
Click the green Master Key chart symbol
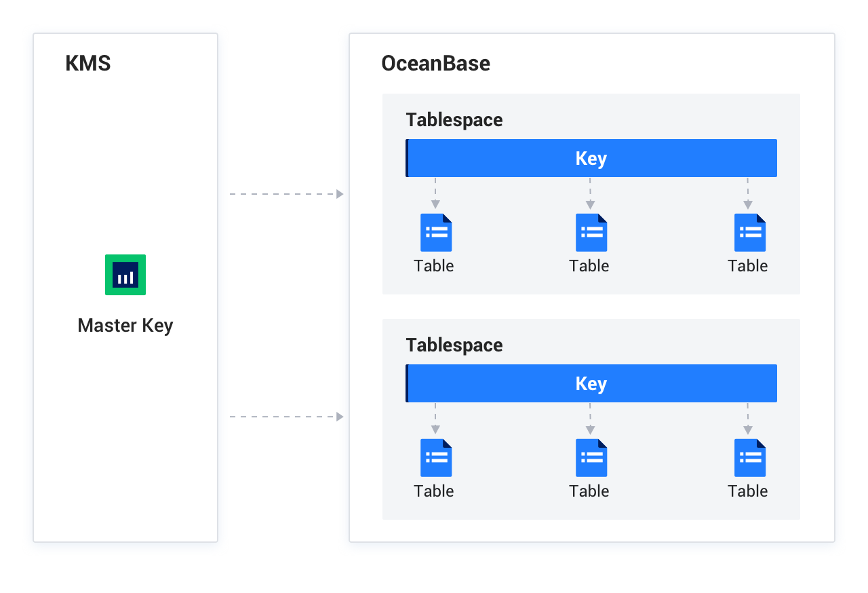(125, 275)
